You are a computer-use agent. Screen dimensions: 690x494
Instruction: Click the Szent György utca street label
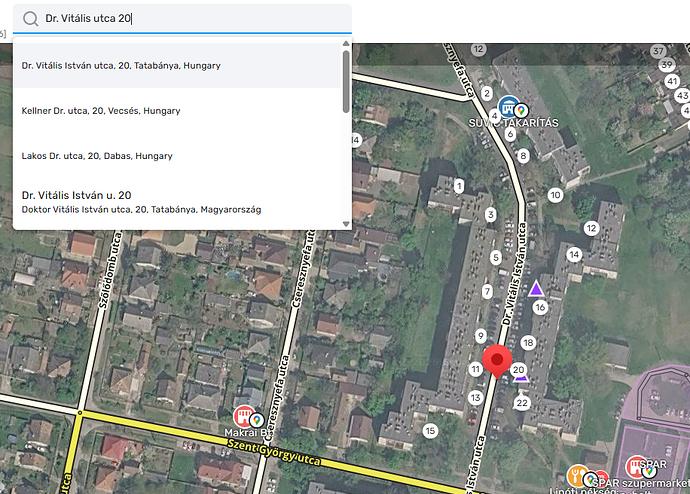pos(274,453)
